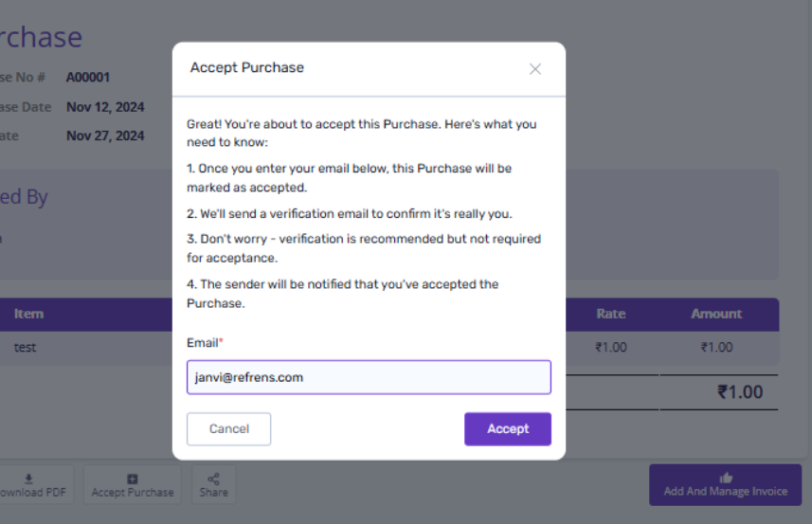812x524 pixels.
Task: Click the 'Accept Purchase' dialog title
Action: [247, 67]
